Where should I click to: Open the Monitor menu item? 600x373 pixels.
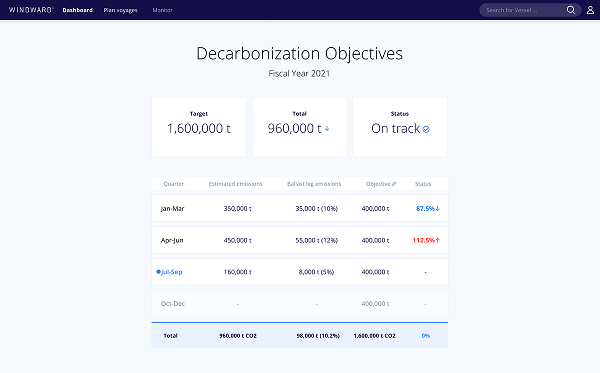pos(163,10)
